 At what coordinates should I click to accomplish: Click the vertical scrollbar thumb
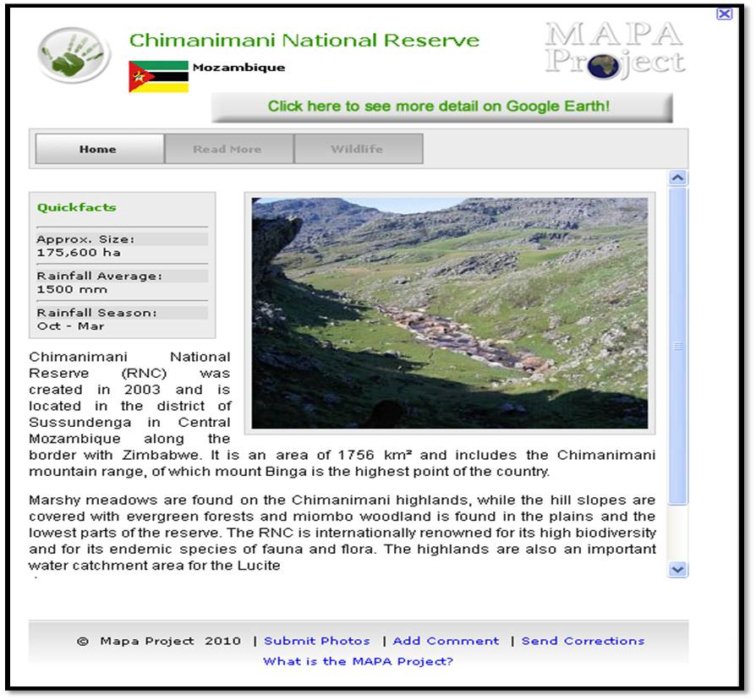pyautogui.click(x=677, y=346)
